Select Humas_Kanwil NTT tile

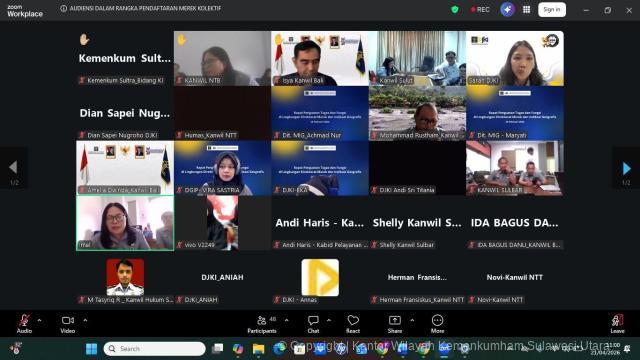[222, 113]
